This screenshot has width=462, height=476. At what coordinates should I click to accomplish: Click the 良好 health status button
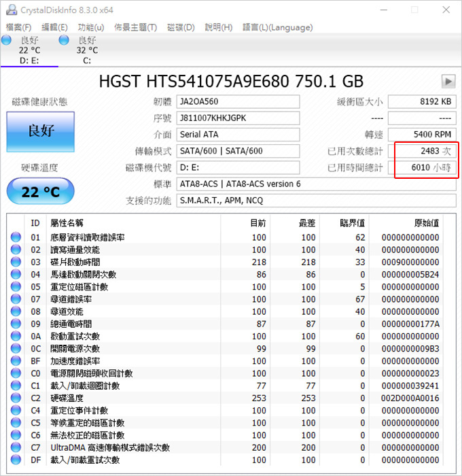pos(40,132)
